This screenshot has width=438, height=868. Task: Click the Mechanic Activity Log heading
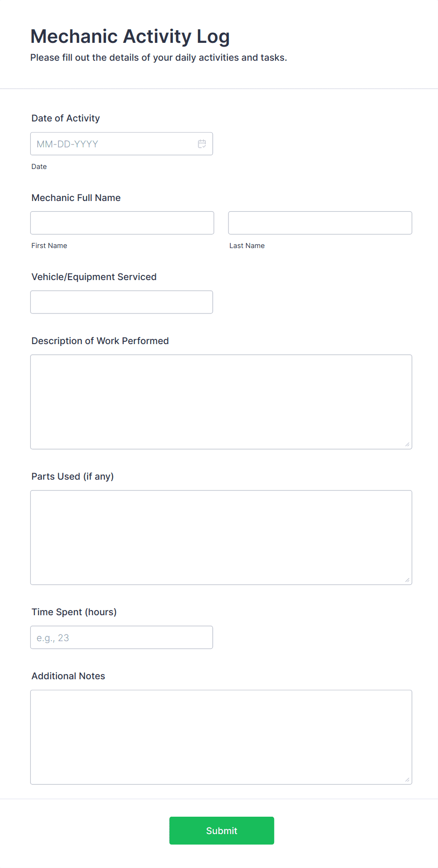[130, 36]
